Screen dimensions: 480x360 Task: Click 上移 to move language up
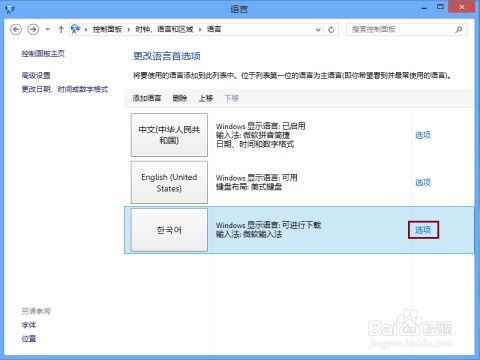206,98
